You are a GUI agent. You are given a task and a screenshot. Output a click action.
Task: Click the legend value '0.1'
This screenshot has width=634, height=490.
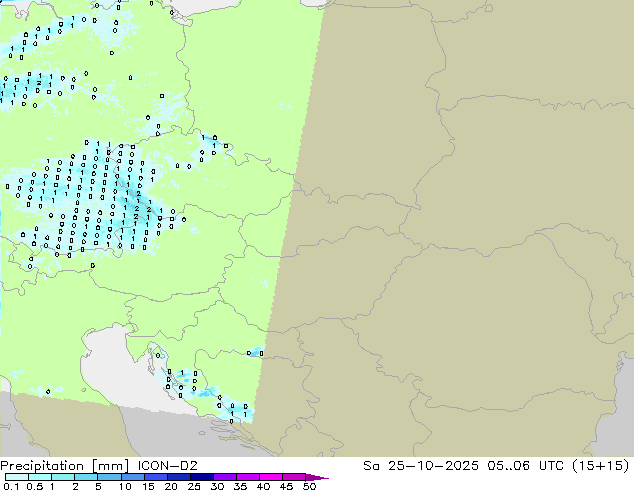(x=11, y=486)
